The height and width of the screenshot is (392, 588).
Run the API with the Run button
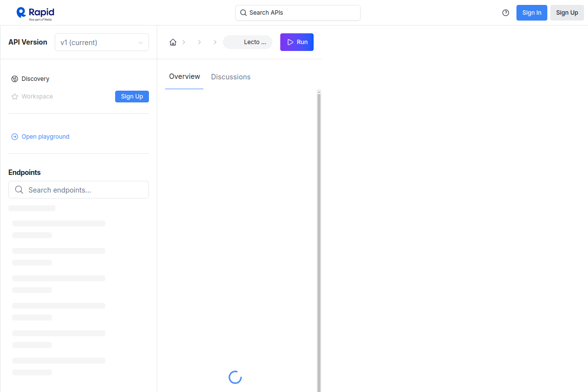[x=297, y=42]
